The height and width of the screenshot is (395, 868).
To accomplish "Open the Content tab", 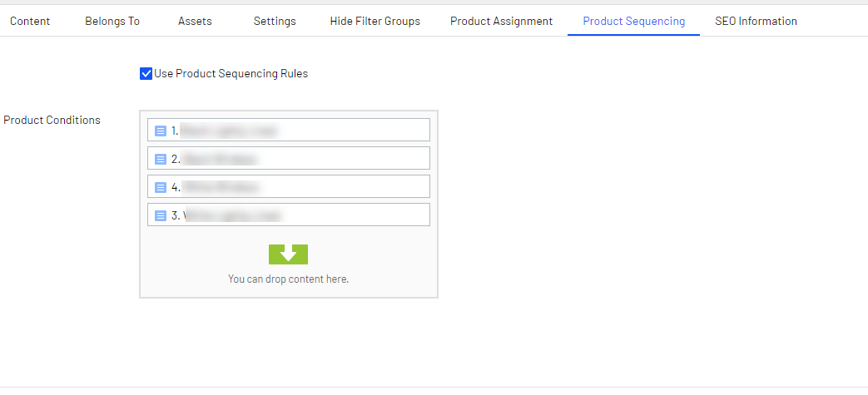I will (30, 21).
